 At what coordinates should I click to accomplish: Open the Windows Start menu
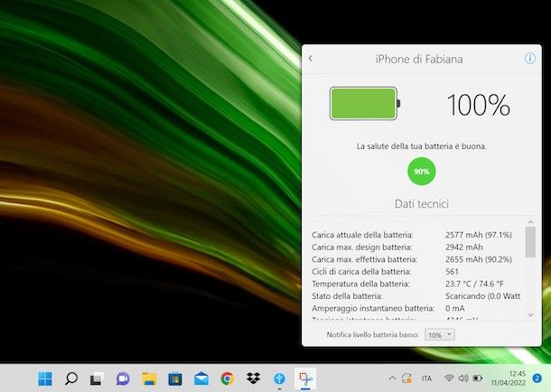click(x=45, y=378)
